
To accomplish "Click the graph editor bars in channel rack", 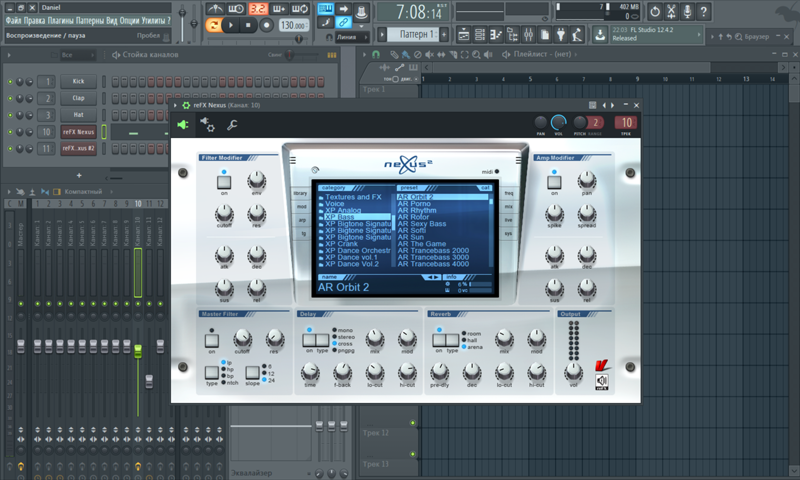I will coord(332,55).
